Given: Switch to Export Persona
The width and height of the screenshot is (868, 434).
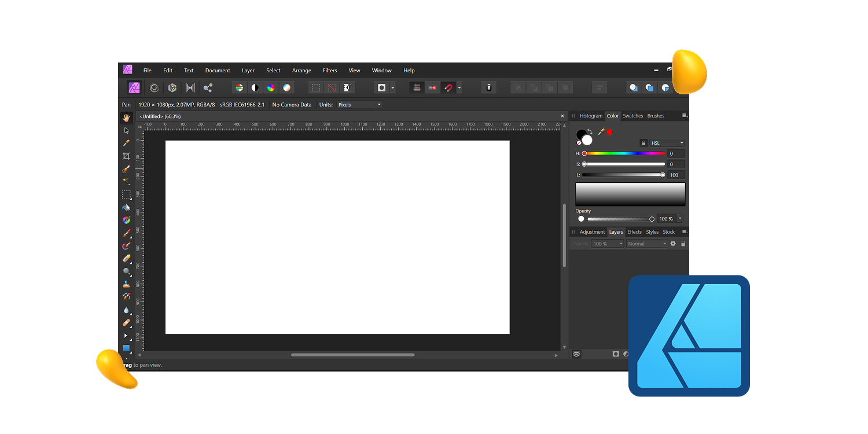Looking at the screenshot, I should (x=208, y=88).
